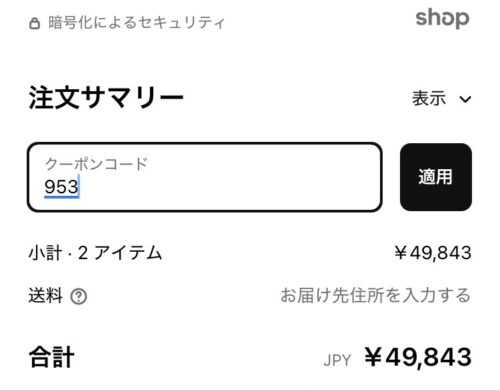Click the lock security icon

34,23
